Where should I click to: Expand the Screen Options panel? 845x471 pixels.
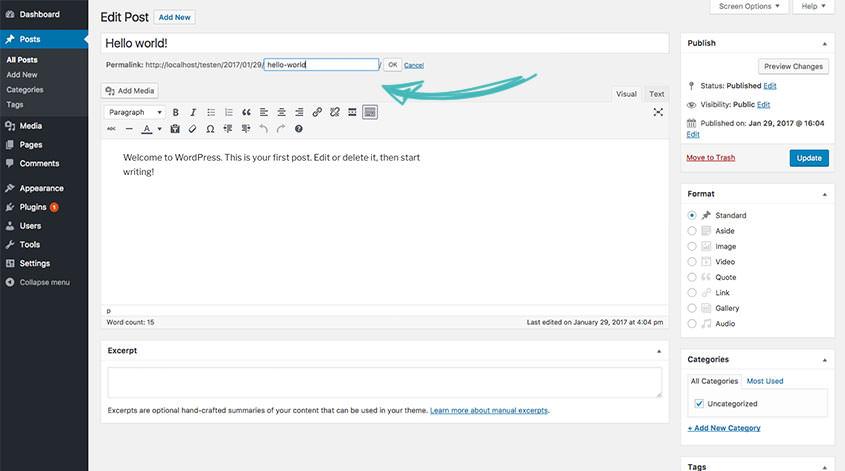point(748,7)
